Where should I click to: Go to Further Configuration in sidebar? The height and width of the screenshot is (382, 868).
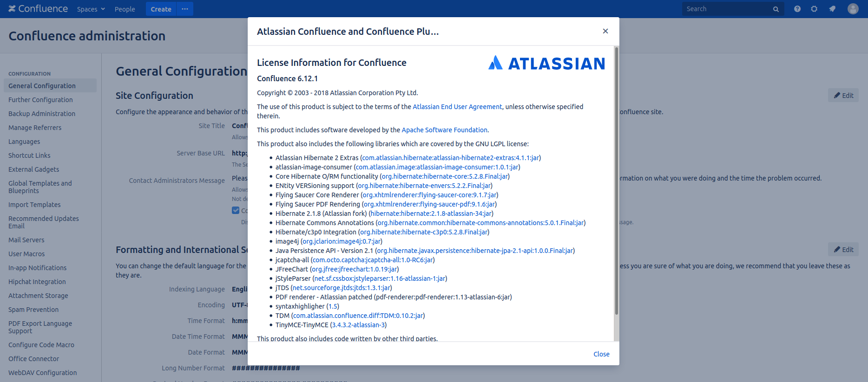pyautogui.click(x=40, y=100)
